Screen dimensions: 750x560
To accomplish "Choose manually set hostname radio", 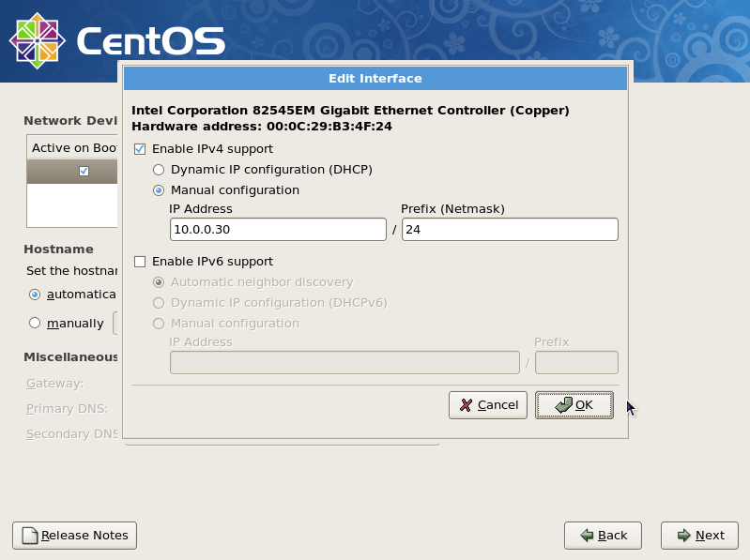I will (x=35, y=323).
